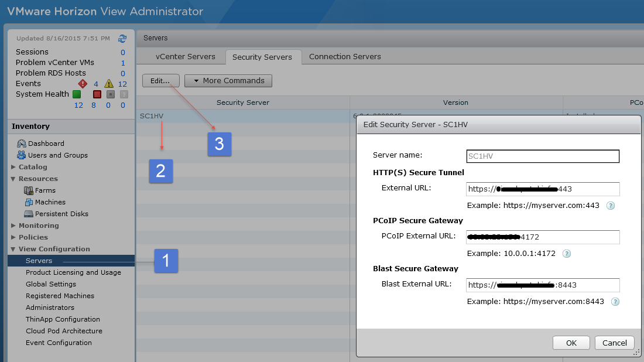Viewport: 644px width, 362px height.
Task: Open Registered Machines
Action: (60, 296)
